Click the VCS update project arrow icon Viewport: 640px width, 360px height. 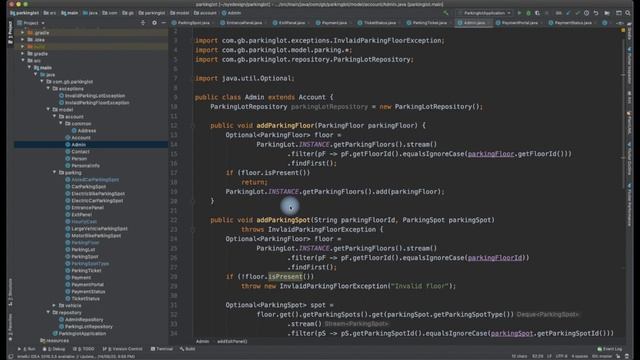pos(568,13)
